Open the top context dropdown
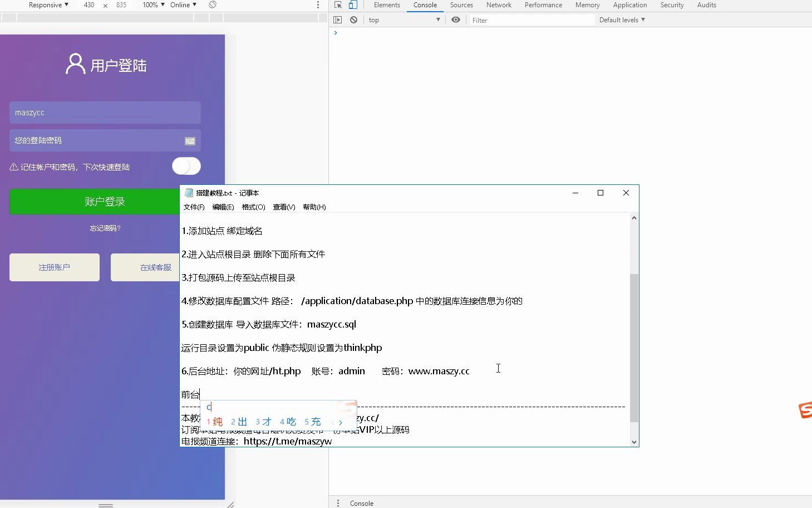The height and width of the screenshot is (508, 812). 404,20
